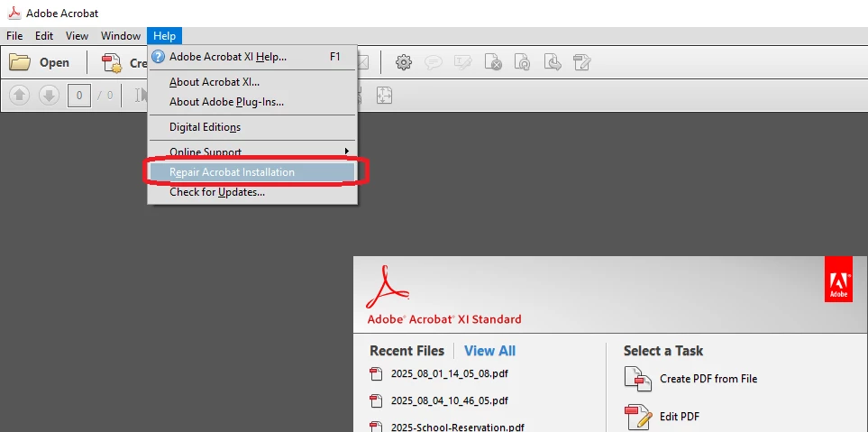Screen dimensions: 868x432
Task: Click the Edit PDF task
Action: [x=680, y=417]
